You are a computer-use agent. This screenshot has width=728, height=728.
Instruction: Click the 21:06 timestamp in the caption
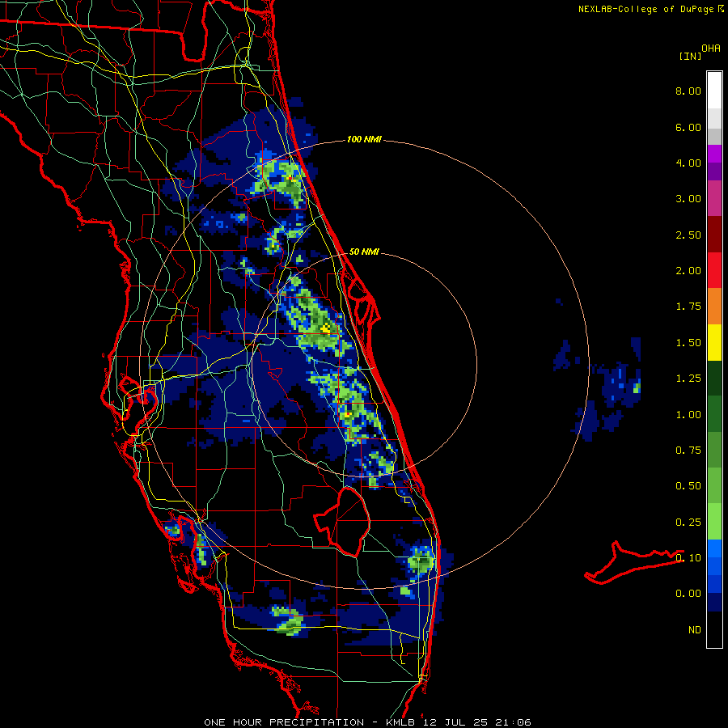tap(512, 722)
